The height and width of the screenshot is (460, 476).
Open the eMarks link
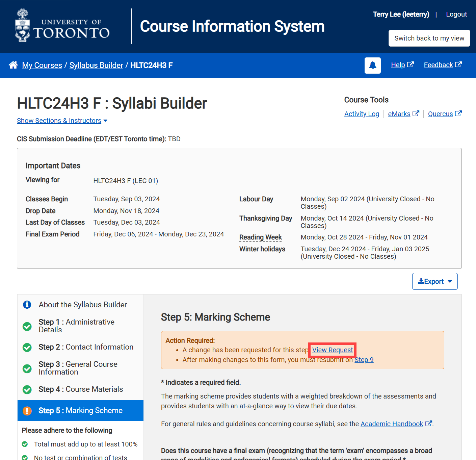(x=399, y=114)
